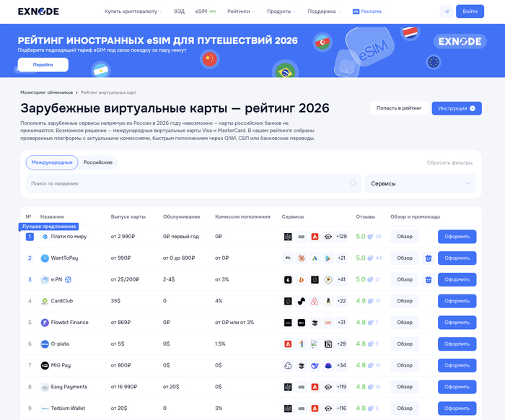Click the Terbium Wallet logo icon

click(x=45, y=408)
